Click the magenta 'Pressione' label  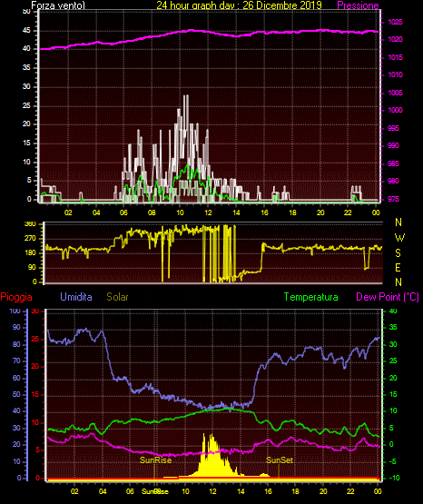click(358, 5)
